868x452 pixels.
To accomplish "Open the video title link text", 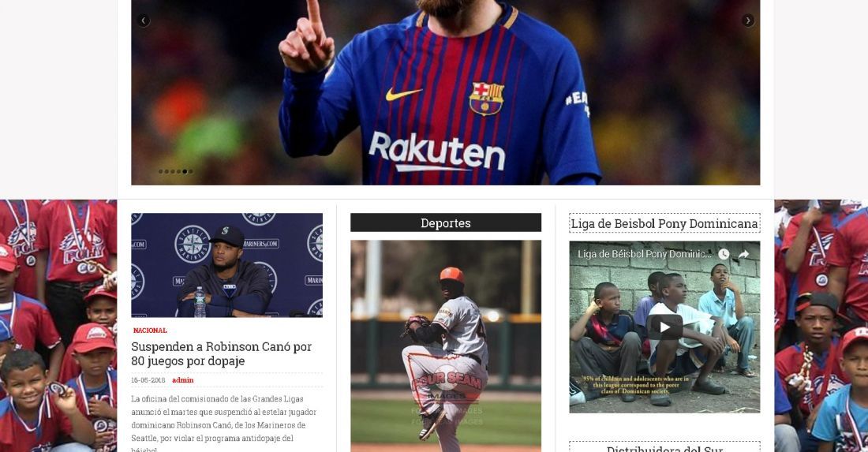I will 645,254.
